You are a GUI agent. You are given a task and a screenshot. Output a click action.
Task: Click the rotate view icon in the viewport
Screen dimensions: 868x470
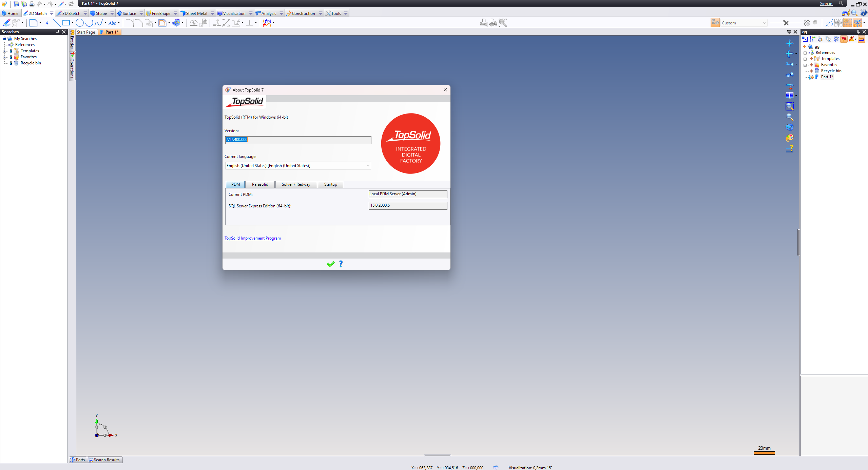(789, 54)
